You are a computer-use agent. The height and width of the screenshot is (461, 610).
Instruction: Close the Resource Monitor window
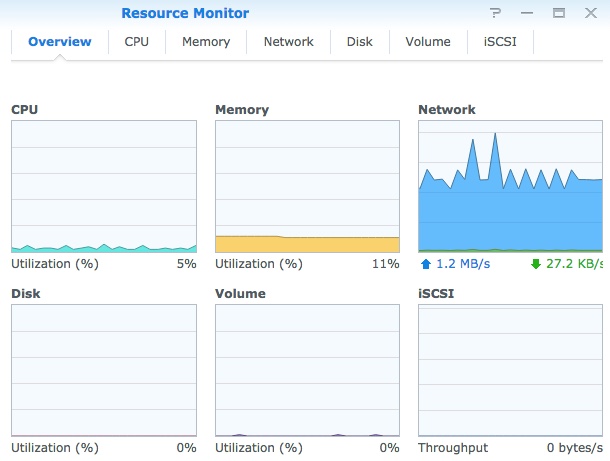[590, 13]
